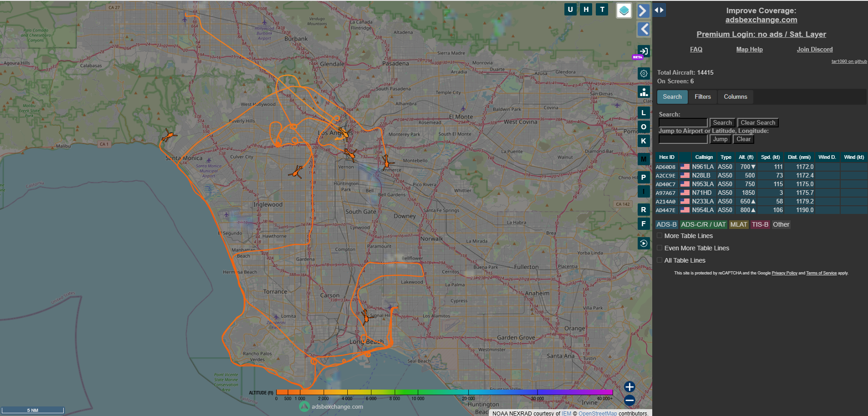
Task: Enable More Table Lines checkbox
Action: tap(660, 236)
